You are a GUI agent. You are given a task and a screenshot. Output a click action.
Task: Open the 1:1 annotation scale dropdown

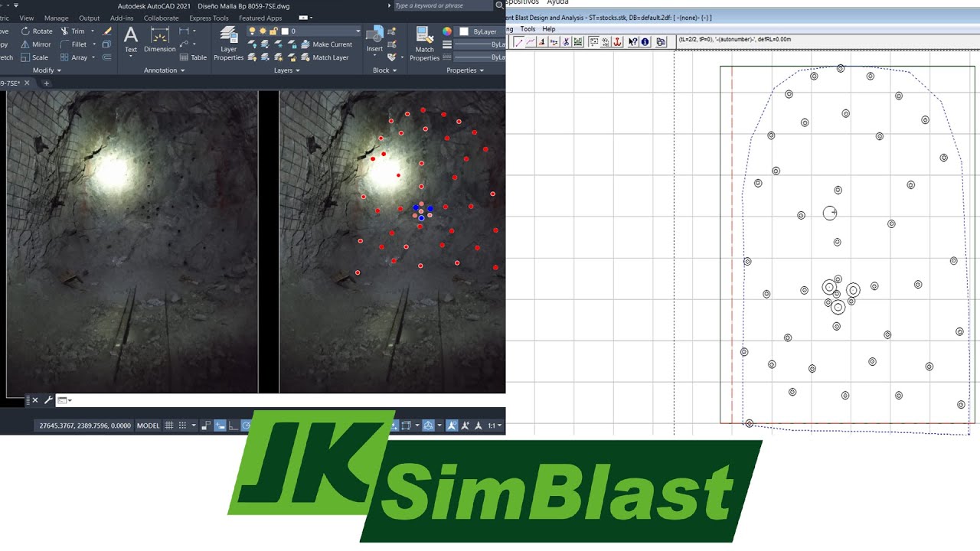coord(495,425)
